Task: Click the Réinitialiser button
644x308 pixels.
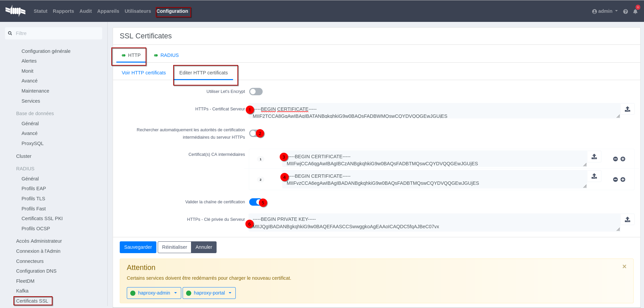Action: (x=174, y=247)
